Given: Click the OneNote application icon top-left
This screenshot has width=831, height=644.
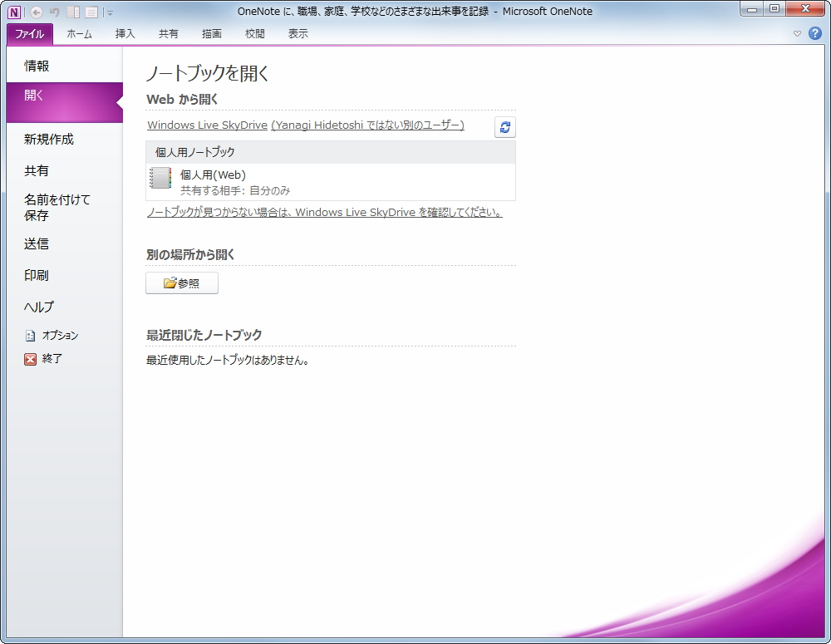Looking at the screenshot, I should click(x=14, y=12).
